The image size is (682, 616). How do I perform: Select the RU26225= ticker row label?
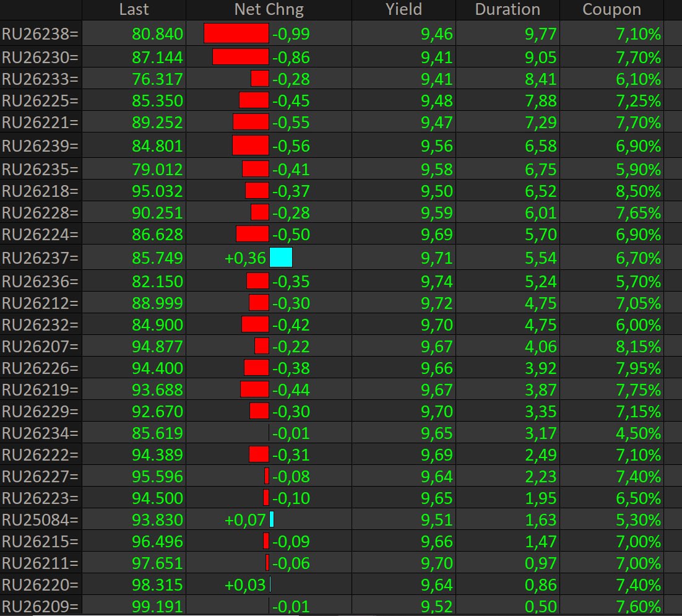tap(40, 101)
